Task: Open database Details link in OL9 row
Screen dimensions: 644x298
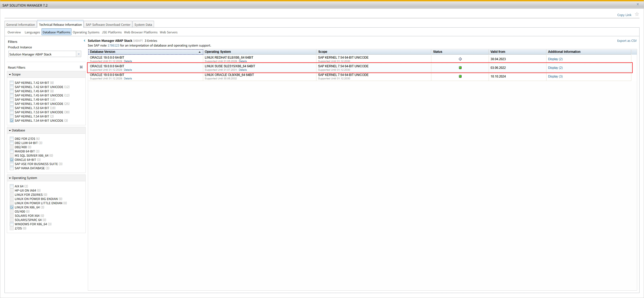Action: click(128, 79)
